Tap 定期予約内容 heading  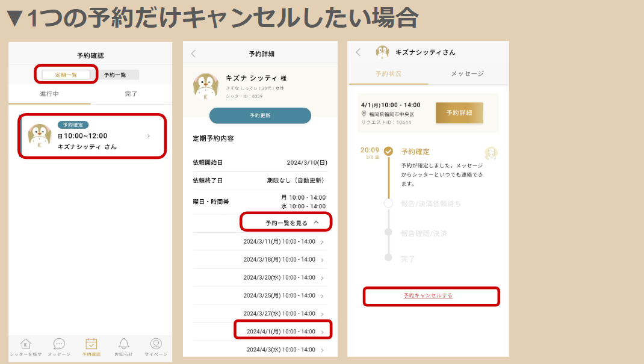point(214,139)
